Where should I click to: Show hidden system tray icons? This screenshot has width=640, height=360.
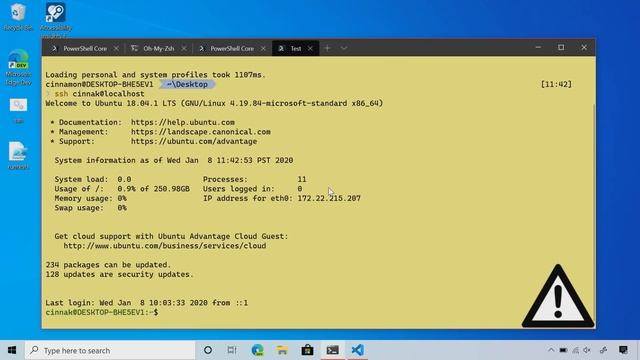tap(551, 350)
